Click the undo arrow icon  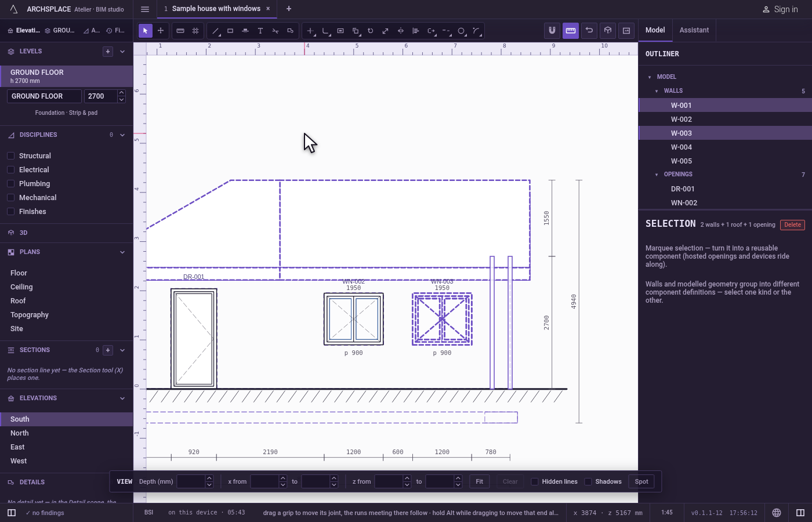pos(589,31)
